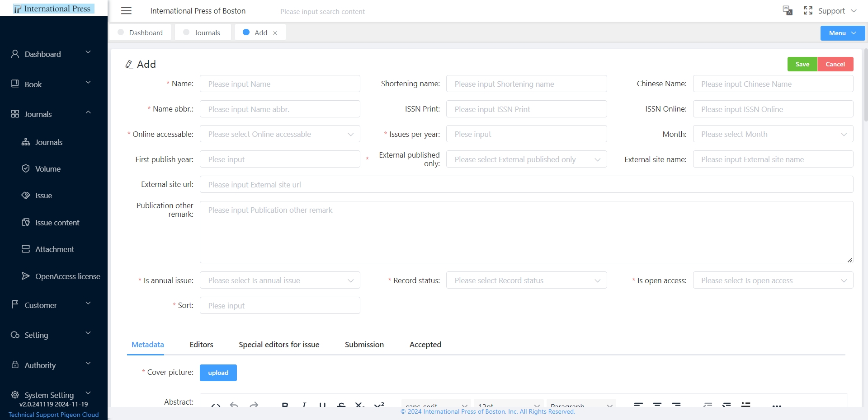868x420 pixels.
Task: Expand the Book sidebar group
Action: 53,84
